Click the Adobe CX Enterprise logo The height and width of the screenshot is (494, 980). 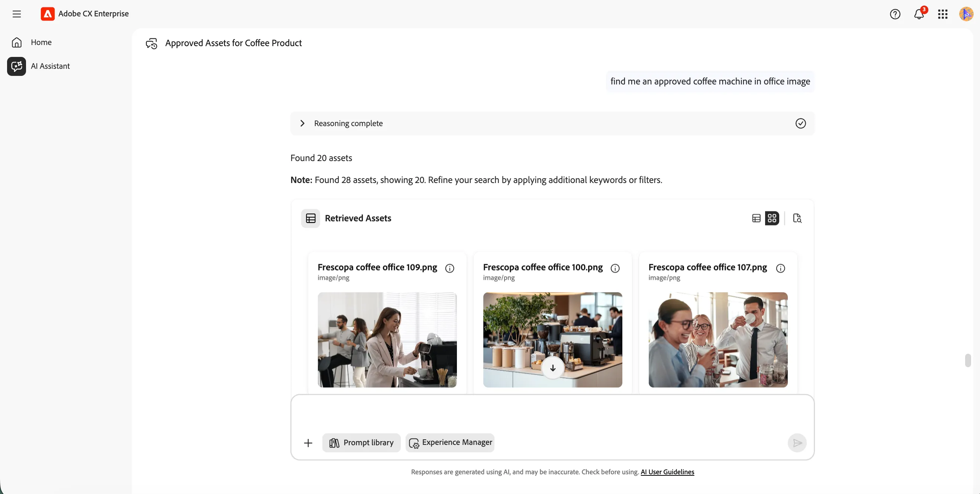[48, 14]
